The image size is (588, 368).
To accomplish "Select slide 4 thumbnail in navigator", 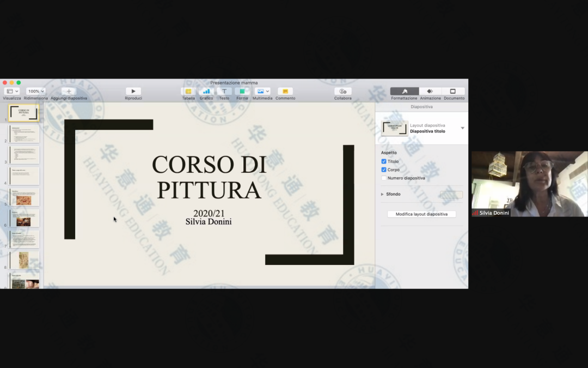I will click(x=24, y=176).
